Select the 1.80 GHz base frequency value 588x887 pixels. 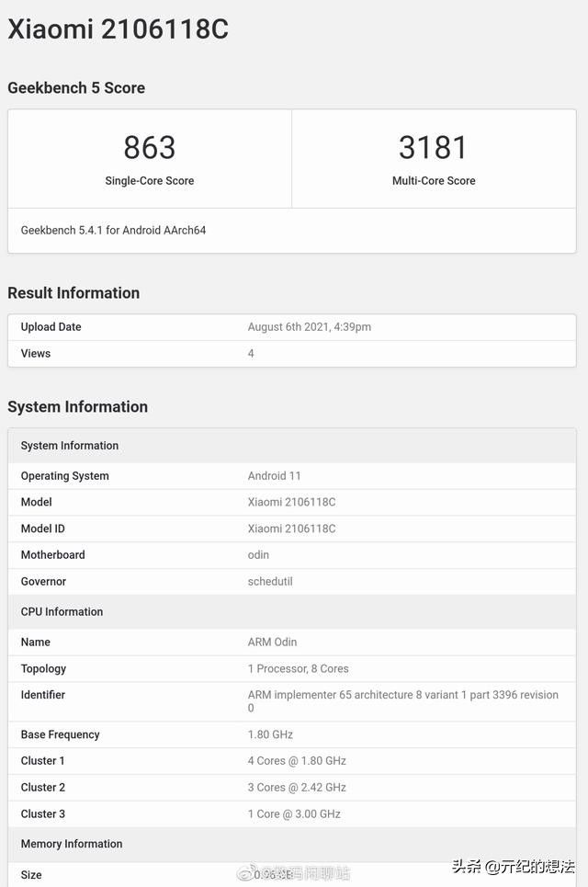pyautogui.click(x=270, y=734)
